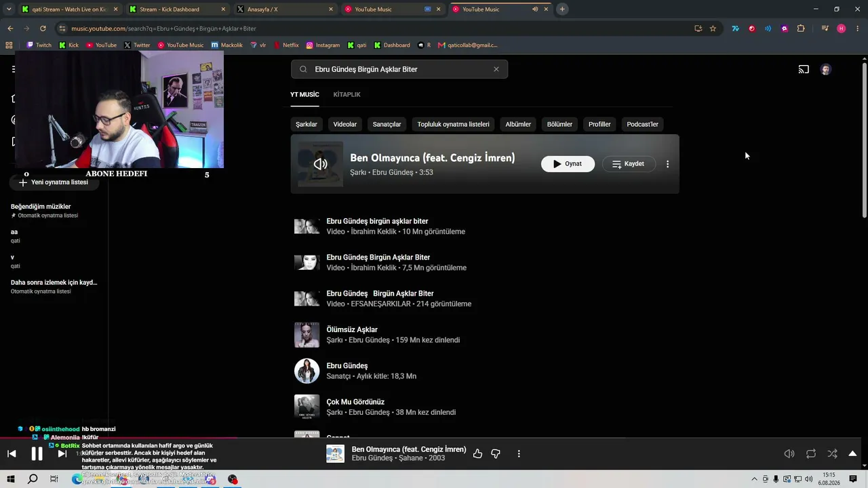Open the tab search dropdown arrow
The width and height of the screenshot is (868, 488).
point(8,9)
